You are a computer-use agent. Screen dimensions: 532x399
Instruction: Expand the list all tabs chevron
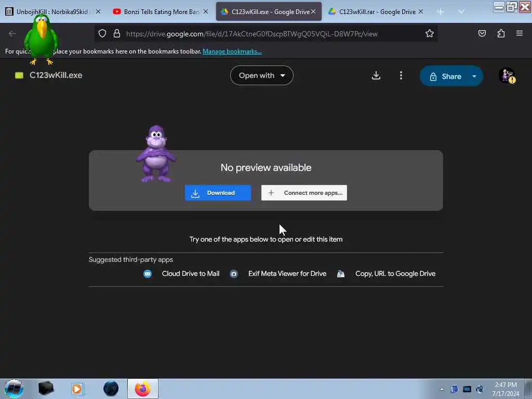point(461,11)
